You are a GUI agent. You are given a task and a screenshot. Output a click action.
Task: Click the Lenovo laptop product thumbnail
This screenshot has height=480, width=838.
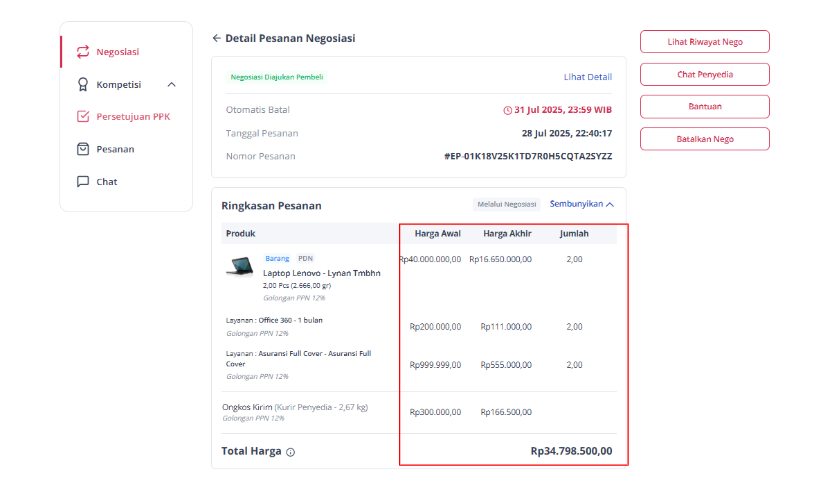[239, 266]
